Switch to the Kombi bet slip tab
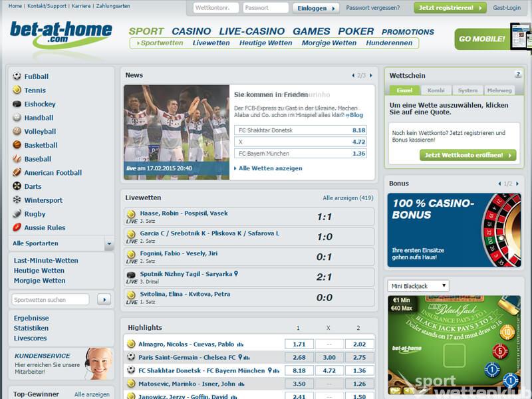This screenshot has width=532, height=399. coord(436,90)
